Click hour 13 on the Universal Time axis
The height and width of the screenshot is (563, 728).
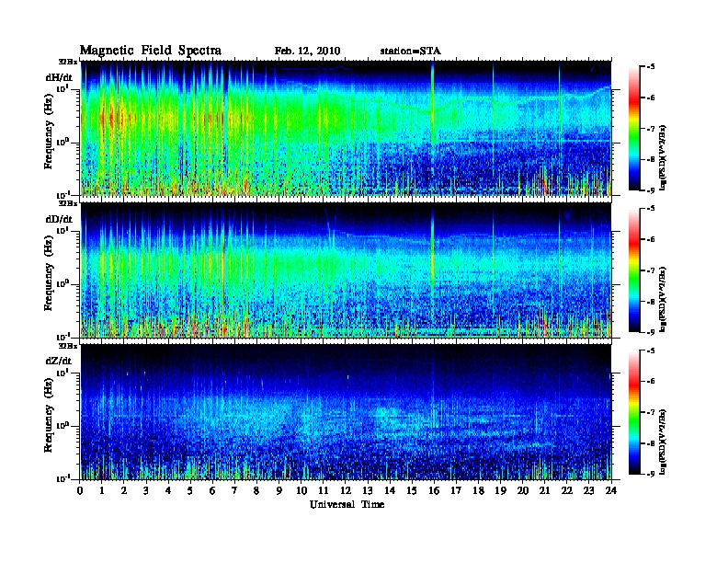coord(368,491)
